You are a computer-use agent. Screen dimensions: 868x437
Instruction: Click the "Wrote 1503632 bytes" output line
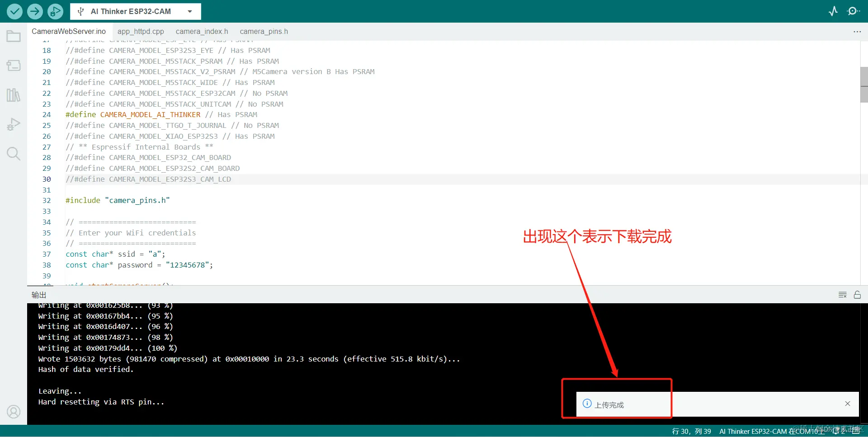(249, 359)
